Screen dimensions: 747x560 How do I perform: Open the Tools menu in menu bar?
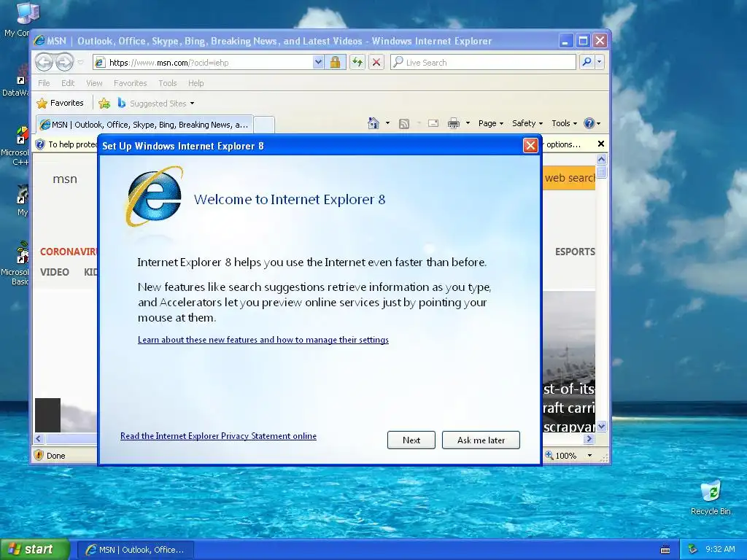[168, 83]
